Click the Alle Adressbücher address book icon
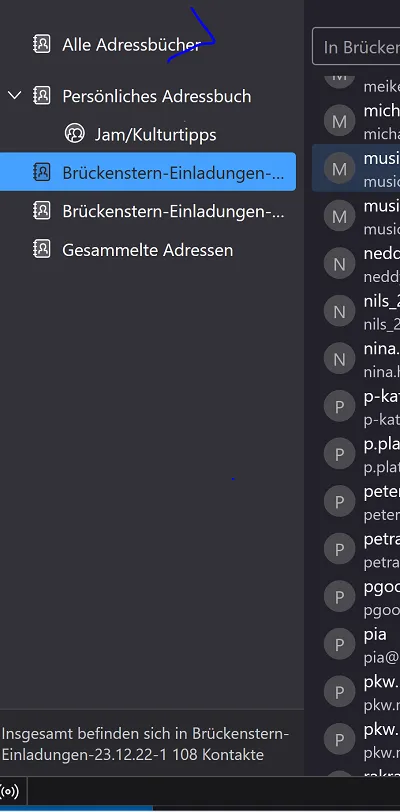The image size is (400, 812). (41, 45)
